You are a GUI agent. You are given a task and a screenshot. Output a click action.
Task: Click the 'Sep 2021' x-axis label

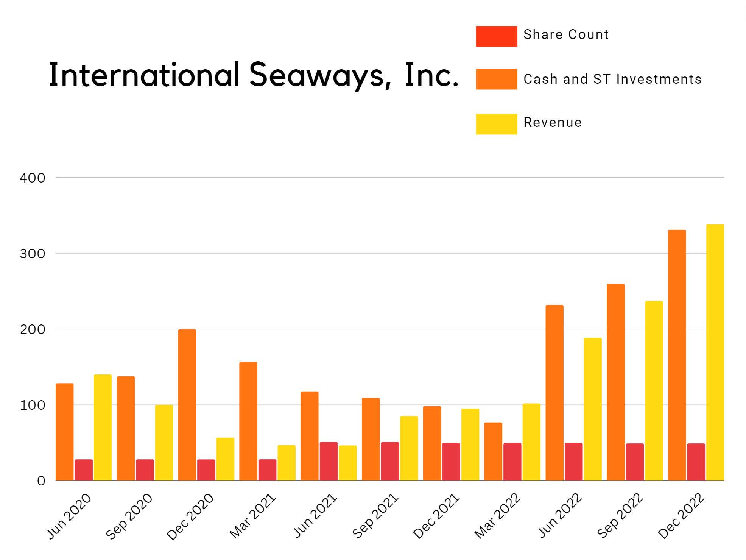pyautogui.click(x=375, y=516)
